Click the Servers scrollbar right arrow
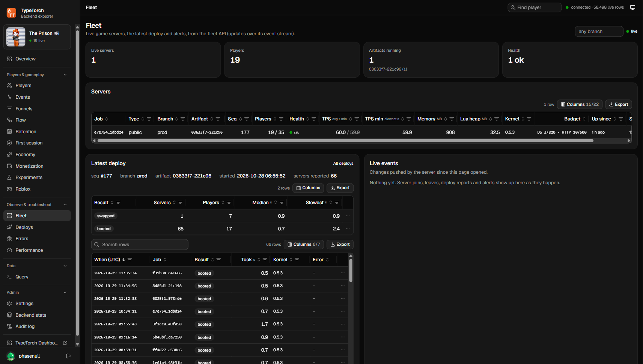This screenshot has height=364, width=643. point(629,141)
